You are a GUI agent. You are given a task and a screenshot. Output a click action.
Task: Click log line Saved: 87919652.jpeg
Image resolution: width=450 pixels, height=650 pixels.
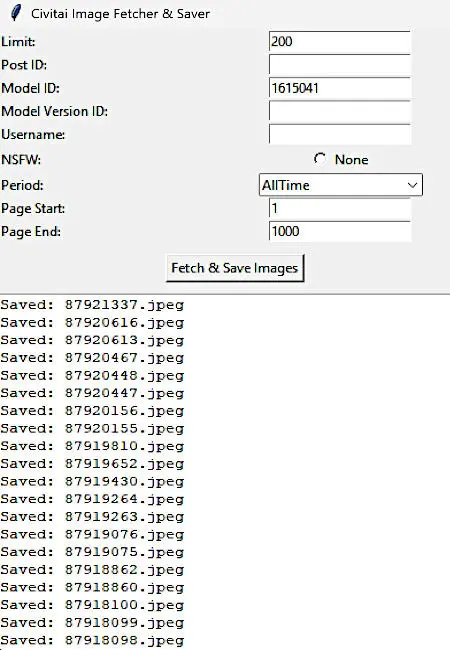pos(92,464)
